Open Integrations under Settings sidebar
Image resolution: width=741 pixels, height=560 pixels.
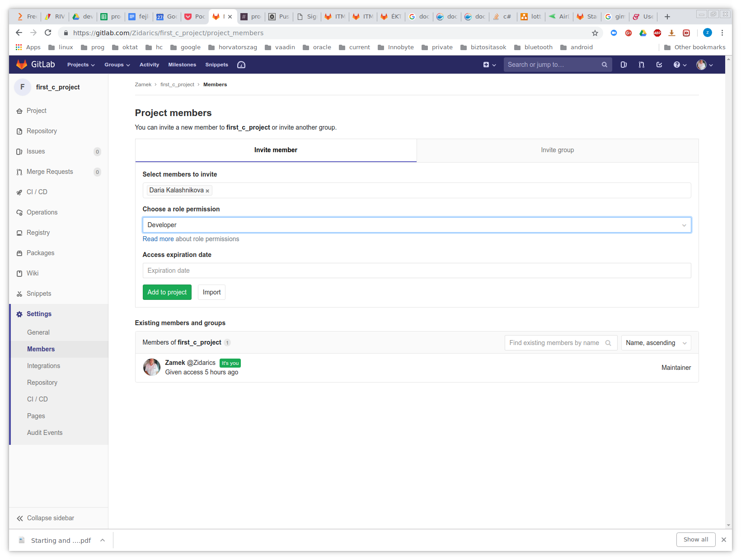pos(43,366)
